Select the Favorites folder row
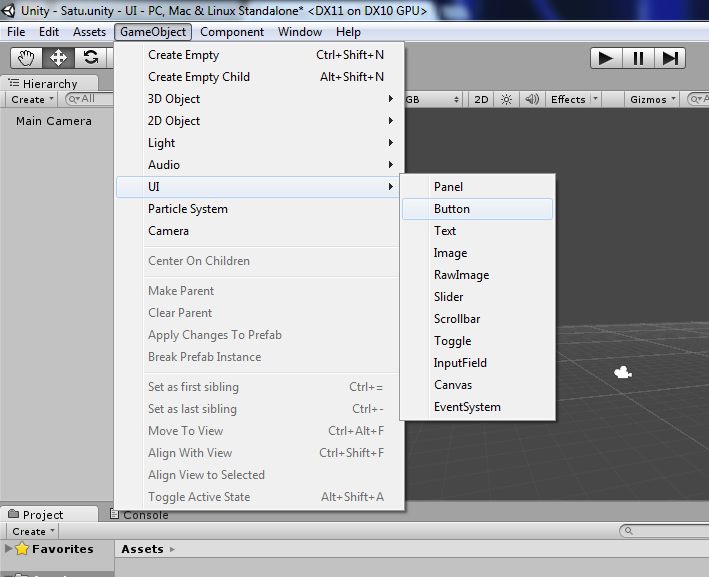 point(57,549)
